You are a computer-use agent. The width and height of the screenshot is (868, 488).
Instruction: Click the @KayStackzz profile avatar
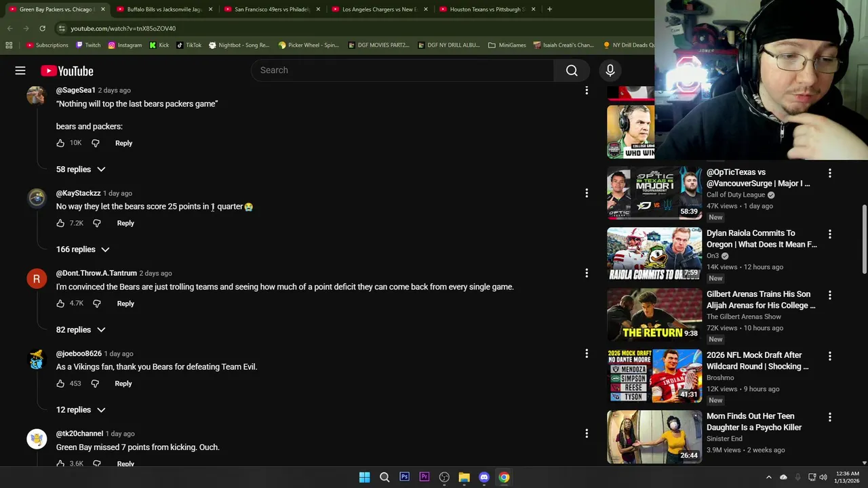[x=37, y=198]
